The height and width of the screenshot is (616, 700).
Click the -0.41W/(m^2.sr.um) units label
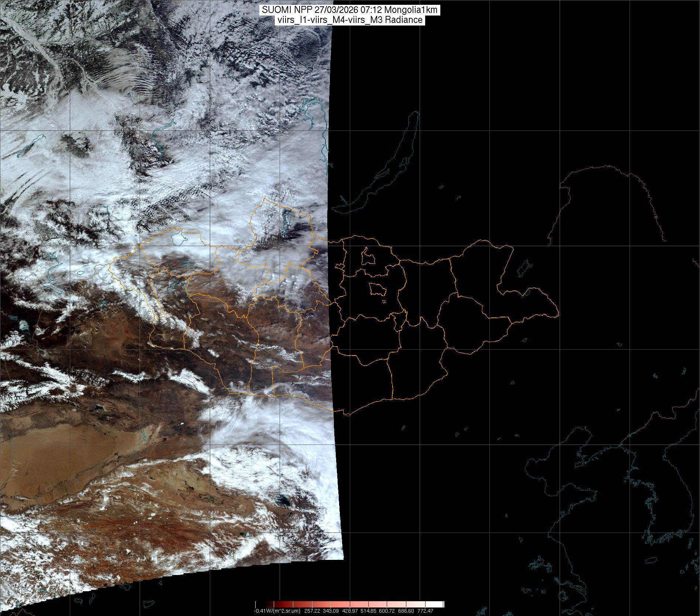[277, 611]
